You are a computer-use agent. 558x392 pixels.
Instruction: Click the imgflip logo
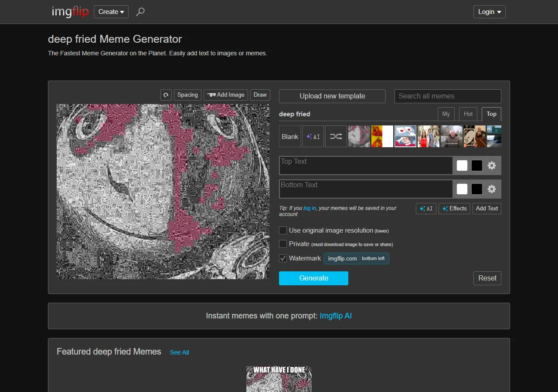tap(70, 12)
